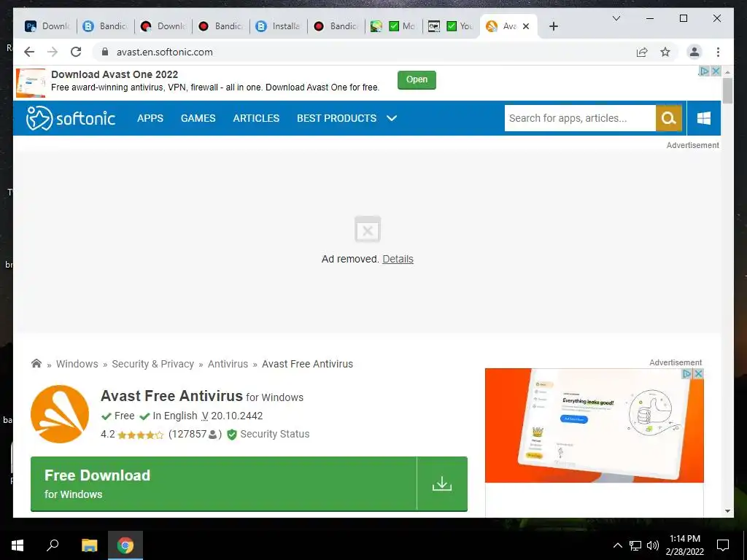Click the taskbar clock 1:14 PM

point(684,539)
